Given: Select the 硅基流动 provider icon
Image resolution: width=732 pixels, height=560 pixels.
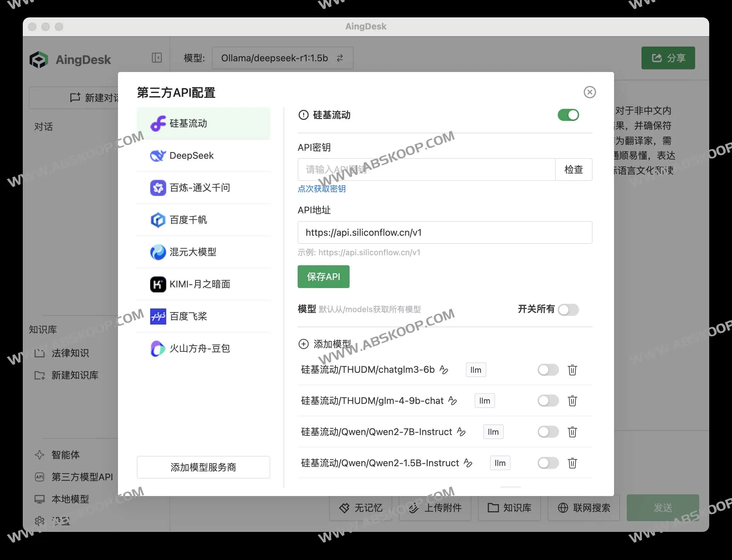Looking at the screenshot, I should [158, 123].
